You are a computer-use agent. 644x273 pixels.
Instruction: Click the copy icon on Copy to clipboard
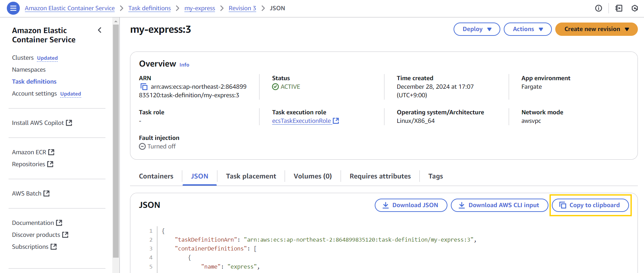tap(563, 205)
